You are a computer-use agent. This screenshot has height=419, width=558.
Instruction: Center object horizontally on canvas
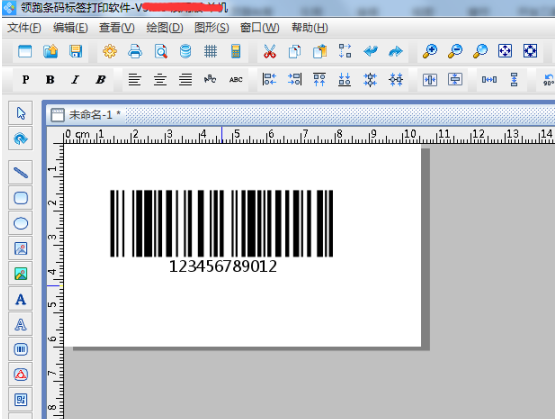tap(430, 79)
